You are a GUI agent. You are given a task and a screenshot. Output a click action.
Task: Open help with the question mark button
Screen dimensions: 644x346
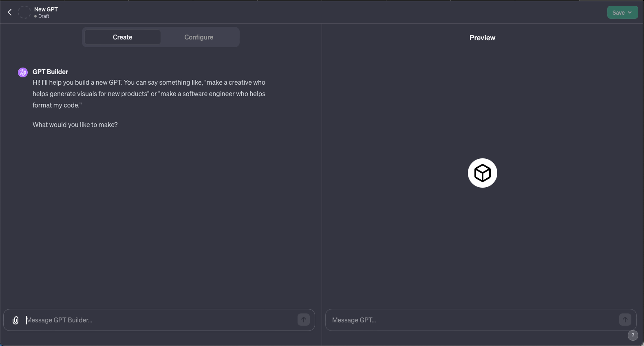pos(633,335)
